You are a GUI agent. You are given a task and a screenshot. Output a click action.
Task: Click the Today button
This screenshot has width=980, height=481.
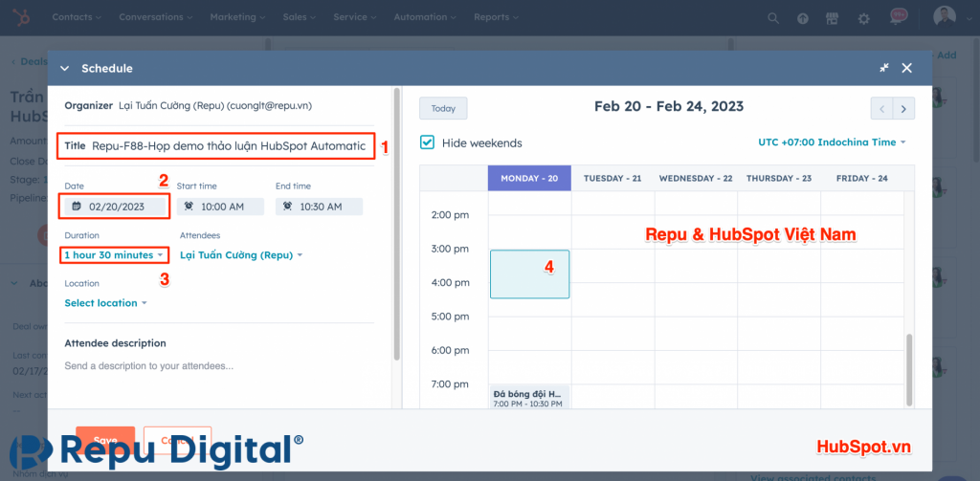(443, 108)
